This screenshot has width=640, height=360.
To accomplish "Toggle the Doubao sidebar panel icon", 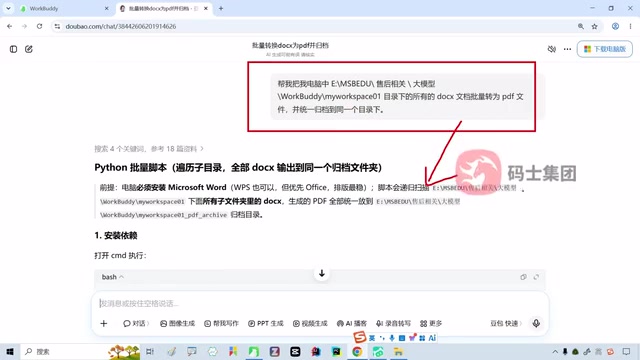I will (13, 49).
